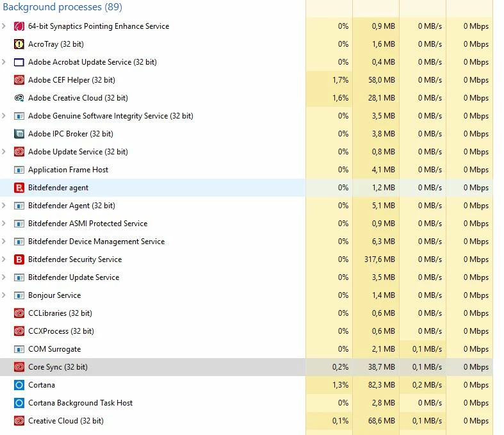The width and height of the screenshot is (504, 435).
Task: Click the COM Surrogate icon
Action: (19, 349)
